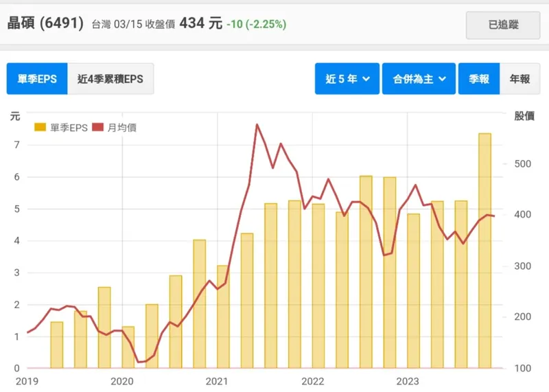Click the 300 price axis label
This screenshot has width=549, height=392.
pos(522,266)
